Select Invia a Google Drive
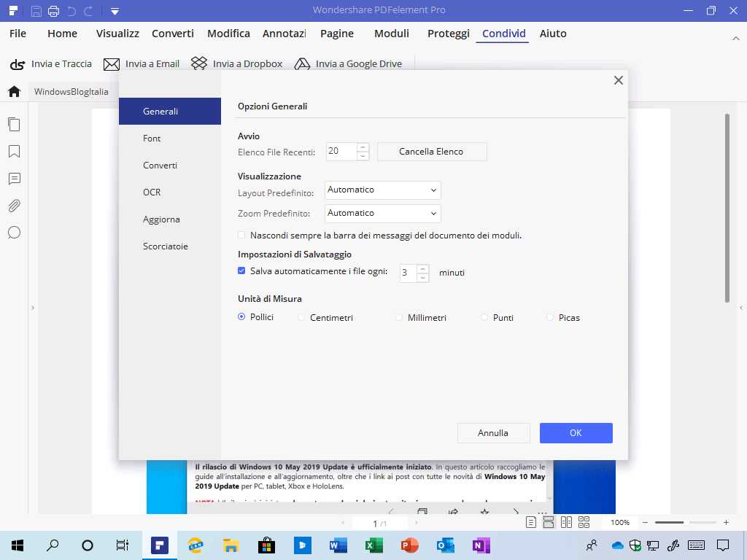 348,64
